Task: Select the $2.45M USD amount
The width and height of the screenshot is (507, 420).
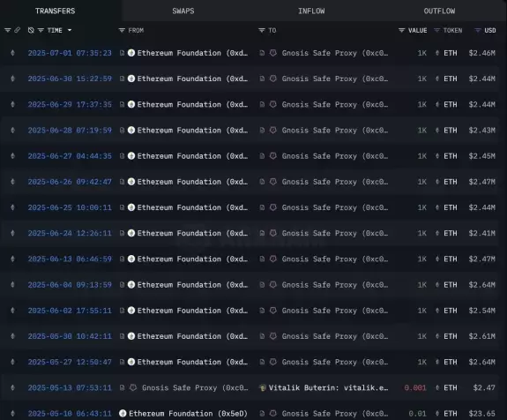Action: 481,156
